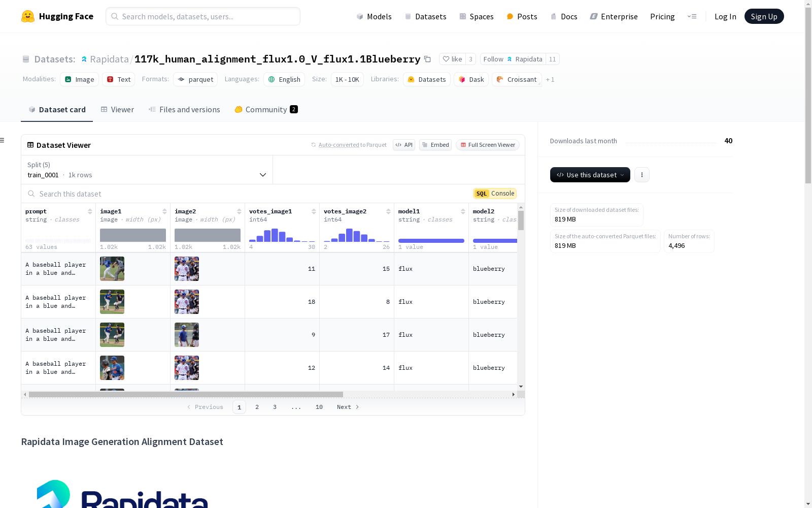Open the API button in Dataset Viewer
Viewport: 812px width, 508px height.
click(404, 145)
